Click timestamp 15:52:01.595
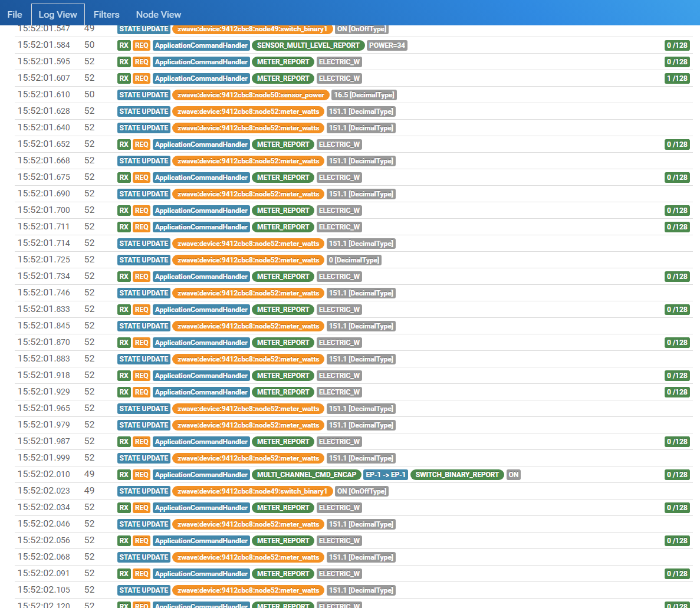This screenshot has height=608, width=700. point(44,61)
